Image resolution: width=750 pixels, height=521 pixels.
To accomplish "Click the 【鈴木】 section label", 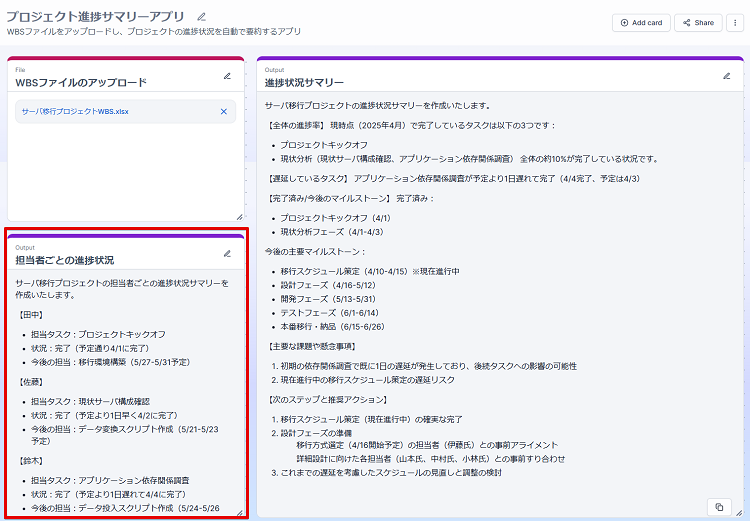I will pos(31,461).
